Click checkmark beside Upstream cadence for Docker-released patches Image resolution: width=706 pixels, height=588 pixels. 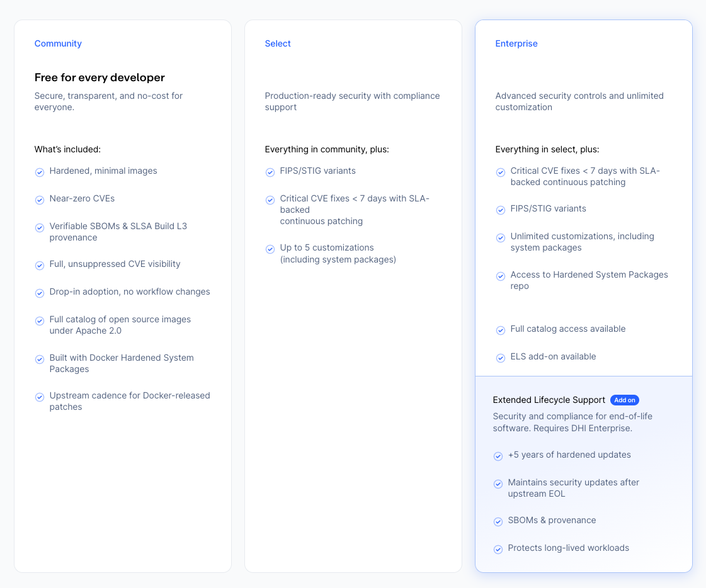coord(40,397)
